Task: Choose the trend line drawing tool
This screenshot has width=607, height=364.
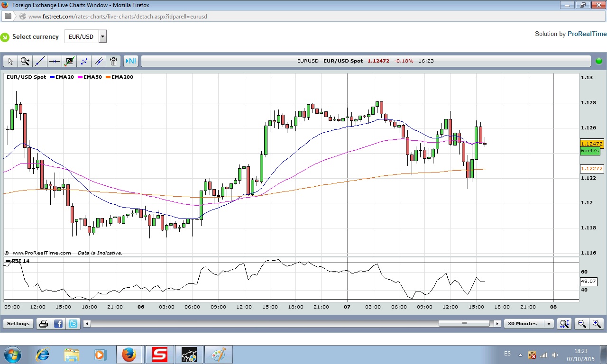Action: [40, 61]
